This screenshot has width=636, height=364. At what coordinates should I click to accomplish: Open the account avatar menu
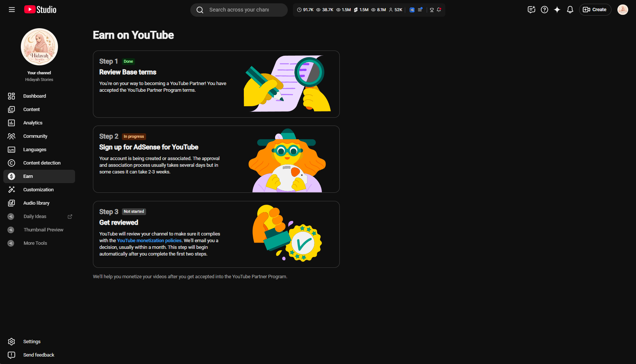(623, 10)
